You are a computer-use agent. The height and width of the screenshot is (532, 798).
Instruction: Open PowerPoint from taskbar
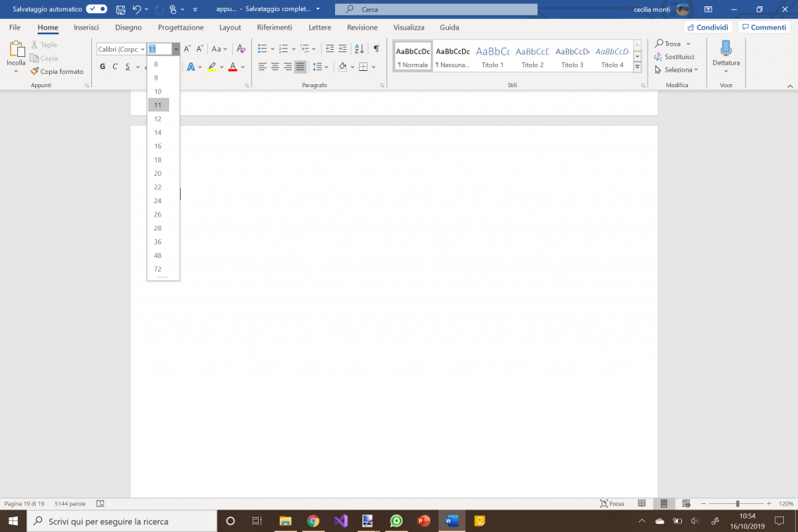click(x=423, y=521)
